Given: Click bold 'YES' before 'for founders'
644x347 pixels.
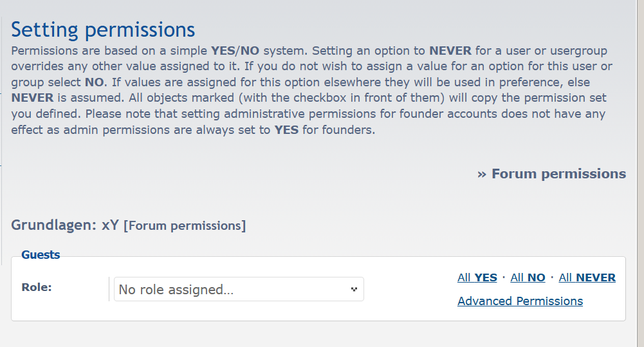Looking at the screenshot, I should (x=286, y=129).
